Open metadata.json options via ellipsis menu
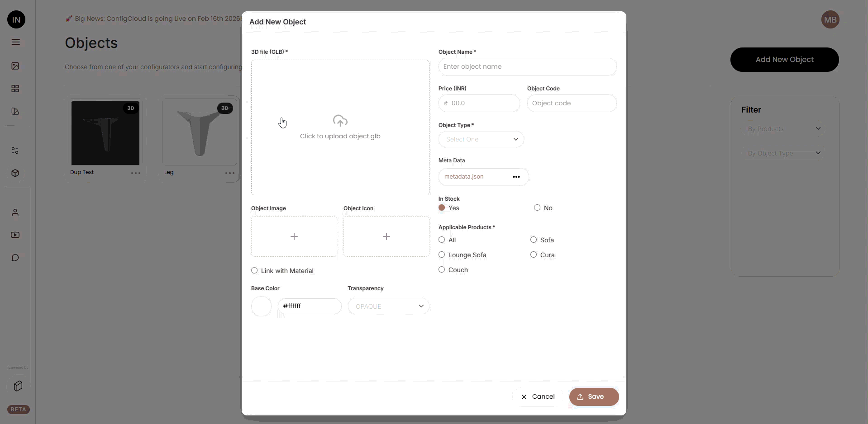The height and width of the screenshot is (424, 868). (516, 177)
